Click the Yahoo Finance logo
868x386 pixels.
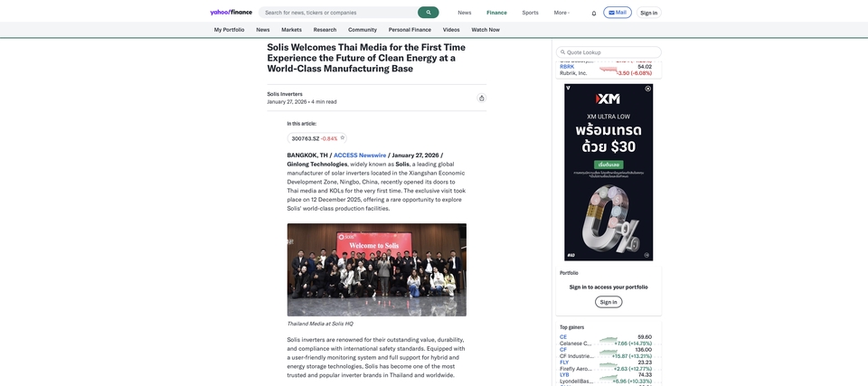pyautogui.click(x=231, y=13)
